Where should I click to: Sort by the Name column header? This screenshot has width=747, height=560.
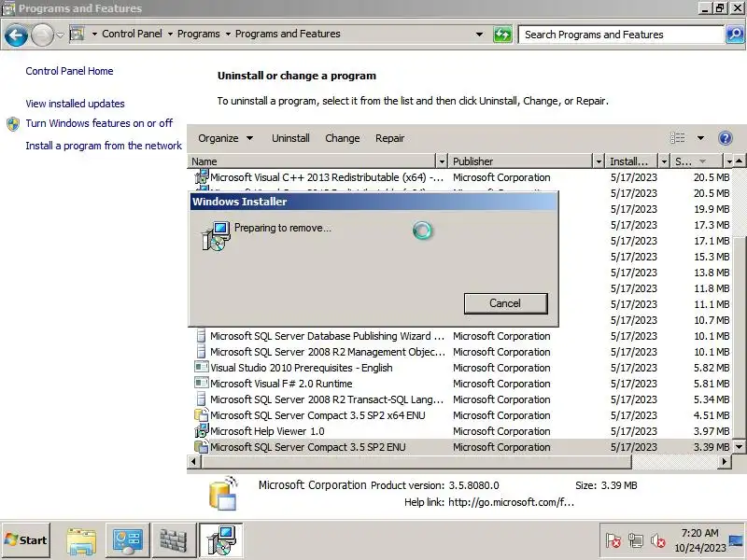[313, 161]
